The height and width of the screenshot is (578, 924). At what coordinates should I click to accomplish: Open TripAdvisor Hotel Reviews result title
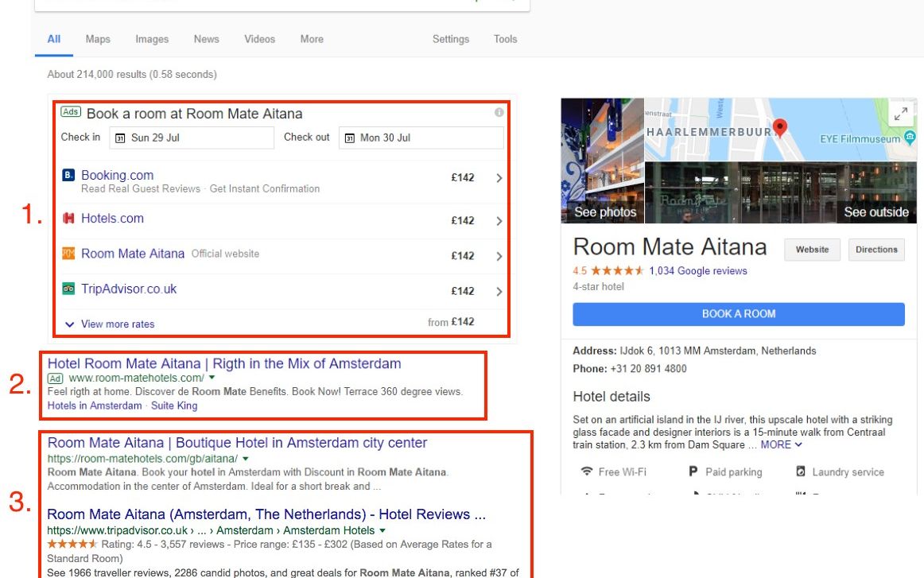pyautogui.click(x=266, y=514)
